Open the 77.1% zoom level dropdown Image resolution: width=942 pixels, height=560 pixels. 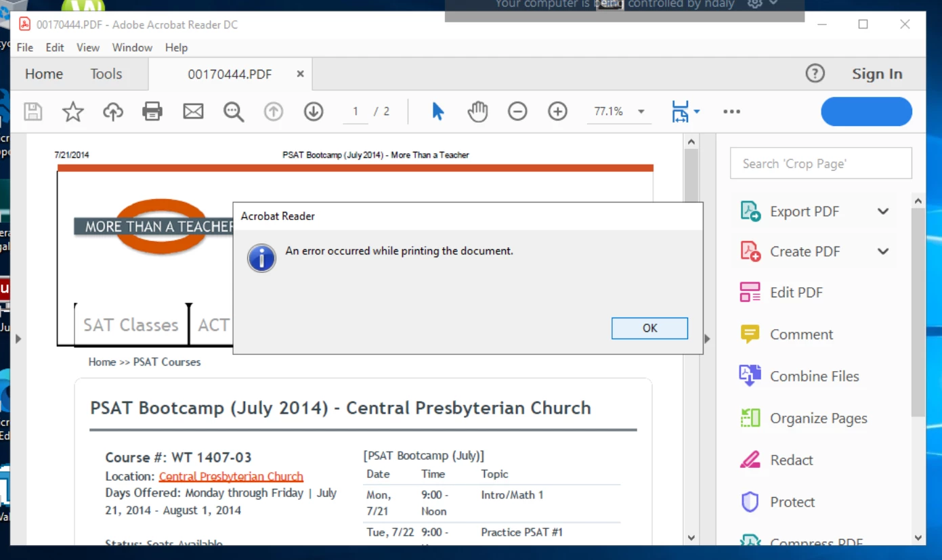coord(641,112)
